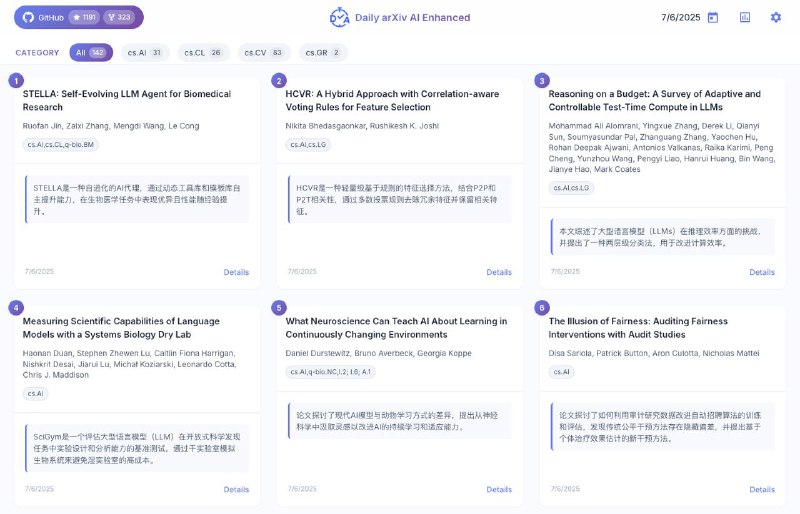Click the GitHub star count badge
The height and width of the screenshot is (514, 800).
[x=84, y=17]
